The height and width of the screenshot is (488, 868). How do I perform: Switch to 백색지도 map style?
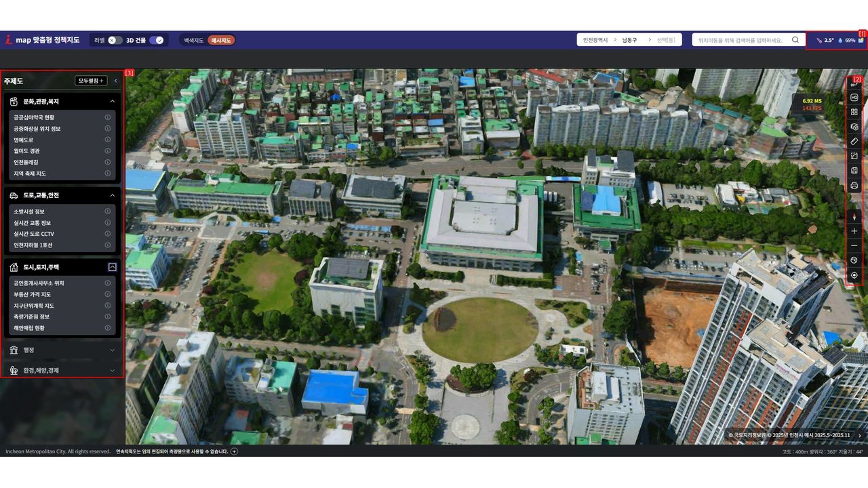[194, 40]
